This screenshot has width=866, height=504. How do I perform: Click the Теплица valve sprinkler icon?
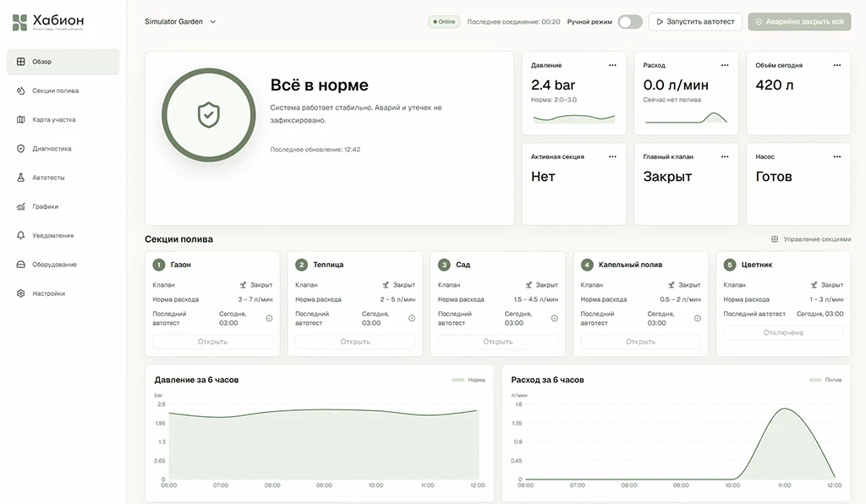(x=386, y=285)
